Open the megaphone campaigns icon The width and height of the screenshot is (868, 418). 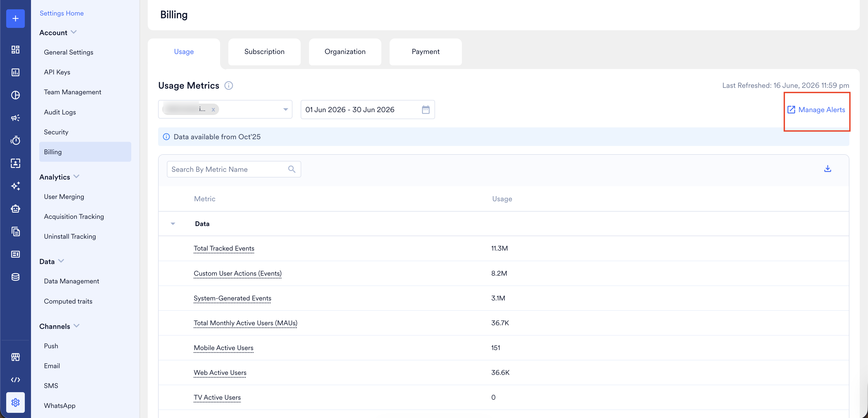(16, 118)
